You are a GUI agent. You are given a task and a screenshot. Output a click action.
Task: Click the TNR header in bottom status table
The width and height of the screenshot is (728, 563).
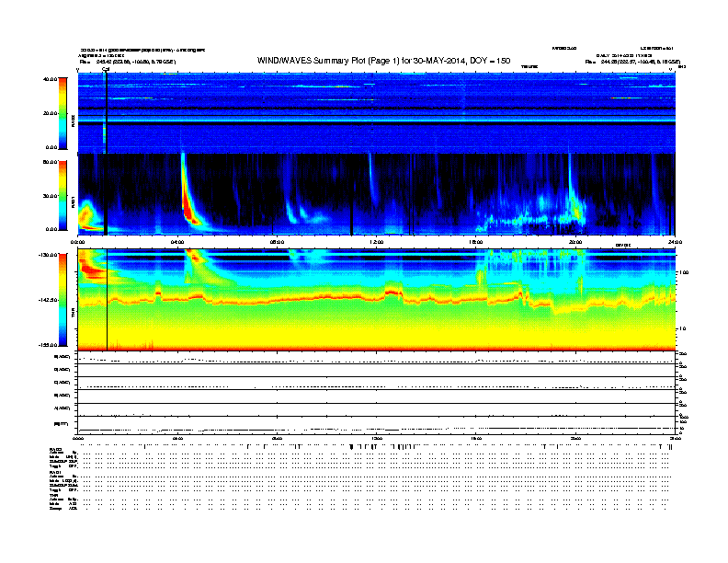pos(53,495)
